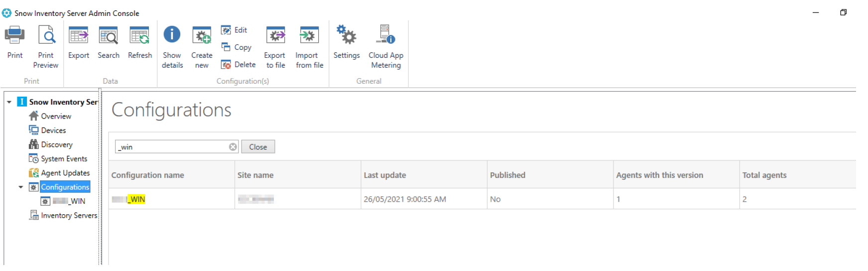Delete the selected configuration
Viewport: 868px width, 271px height.
click(x=238, y=64)
